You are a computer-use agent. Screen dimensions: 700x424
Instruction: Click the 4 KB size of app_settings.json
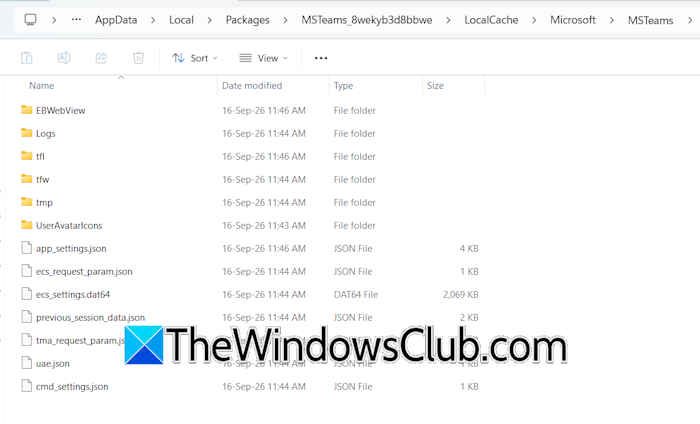pyautogui.click(x=469, y=249)
